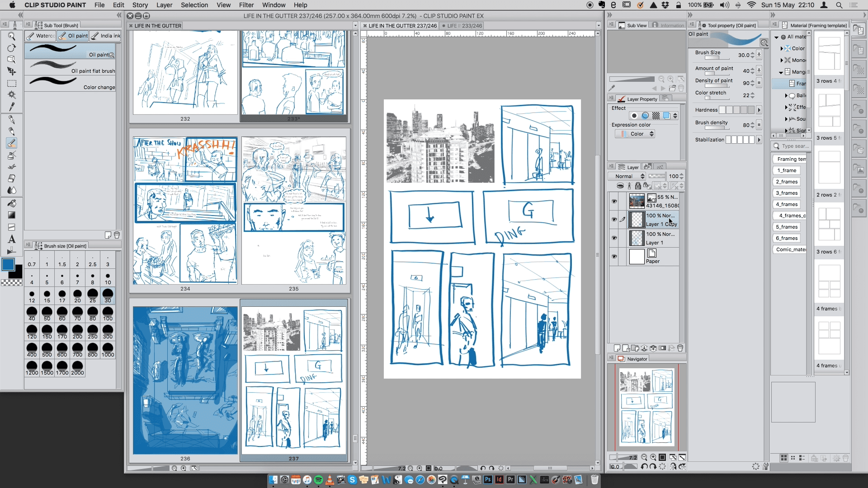Select the Rectangle marquee selection tool
The width and height of the screenshot is (868, 488).
coord(12,84)
